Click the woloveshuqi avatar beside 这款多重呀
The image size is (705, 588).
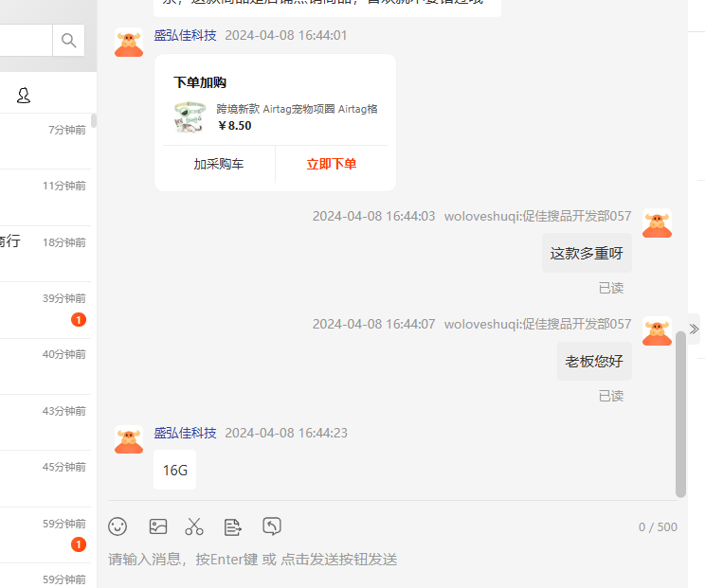(657, 223)
